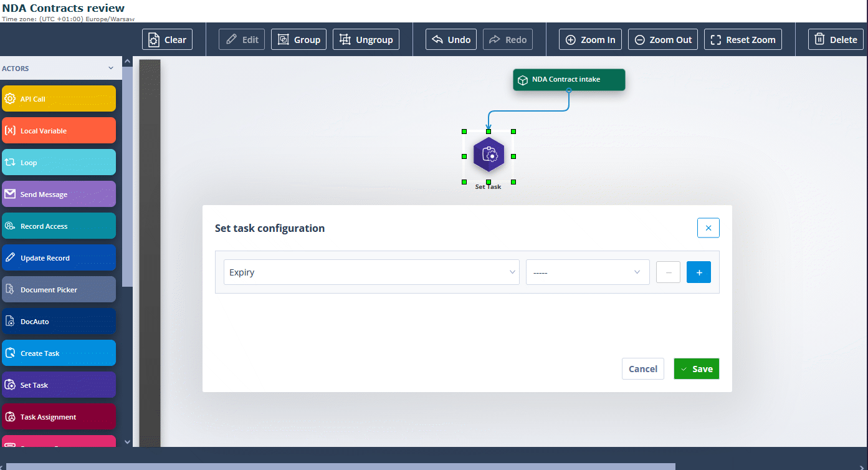Click the Clear toolbar button
The image size is (868, 470).
pos(167,39)
